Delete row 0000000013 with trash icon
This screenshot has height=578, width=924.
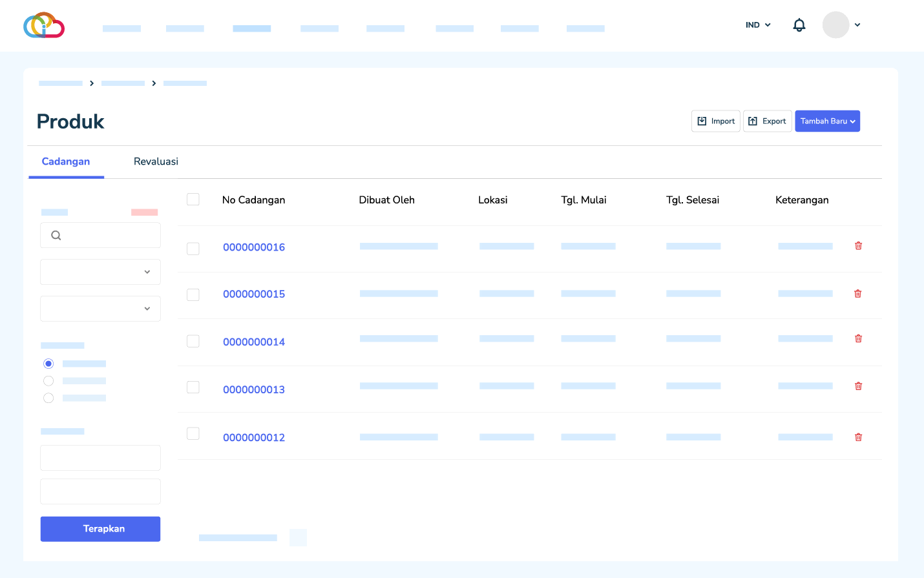tap(858, 386)
